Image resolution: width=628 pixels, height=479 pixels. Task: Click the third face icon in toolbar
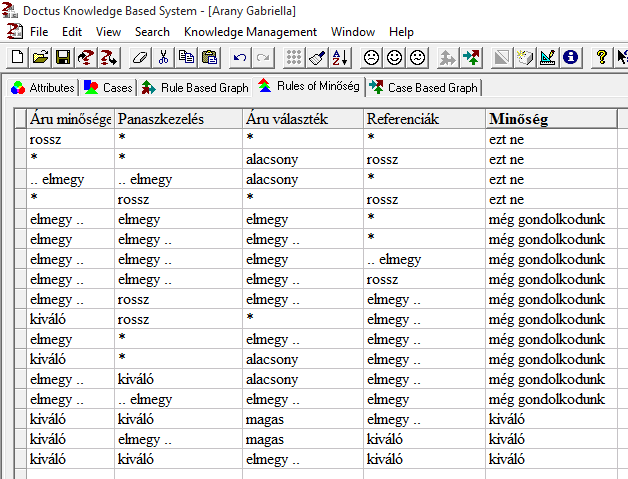[x=417, y=57]
